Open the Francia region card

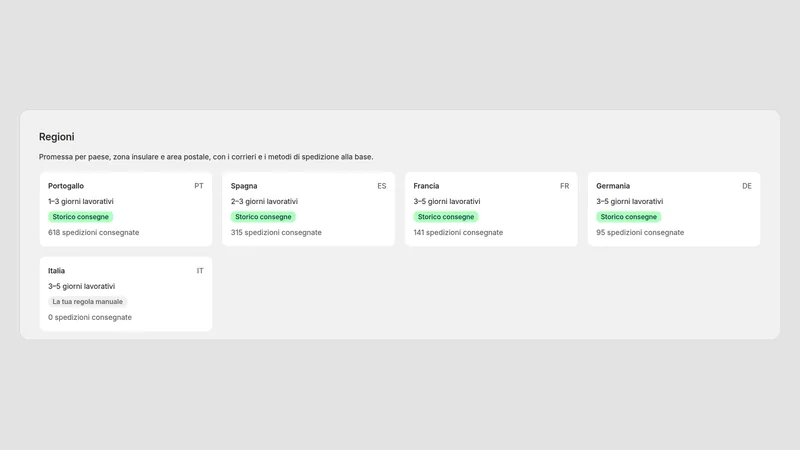pyautogui.click(x=491, y=209)
